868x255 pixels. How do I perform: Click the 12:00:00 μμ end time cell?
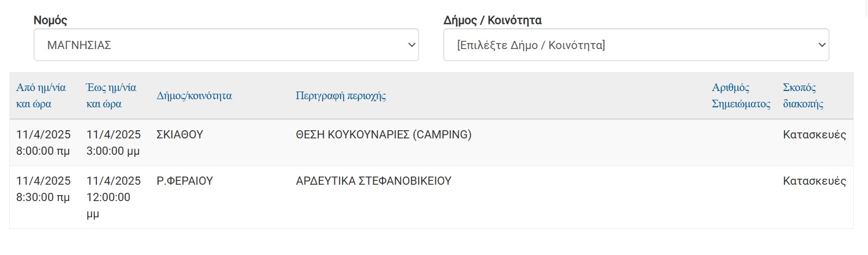108,197
